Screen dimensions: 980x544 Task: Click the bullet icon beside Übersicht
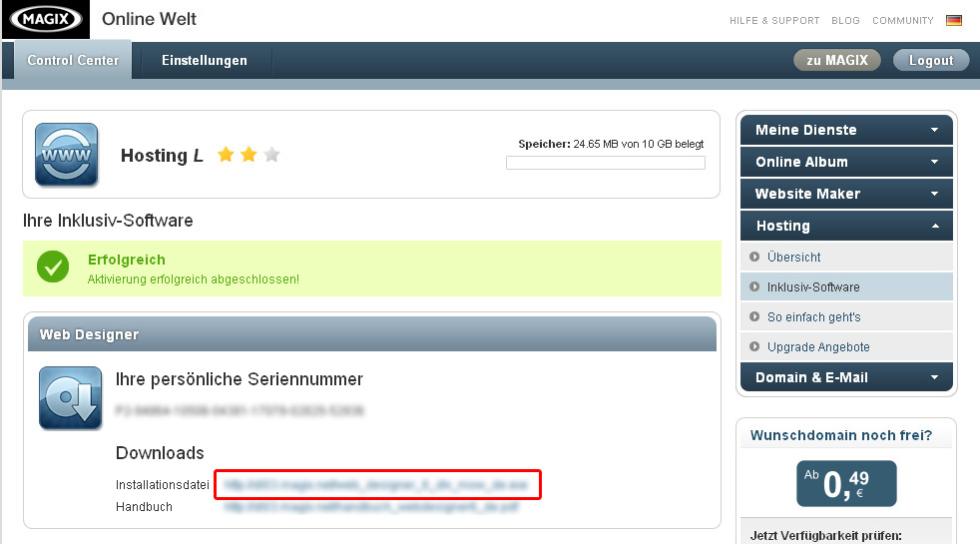(754, 257)
